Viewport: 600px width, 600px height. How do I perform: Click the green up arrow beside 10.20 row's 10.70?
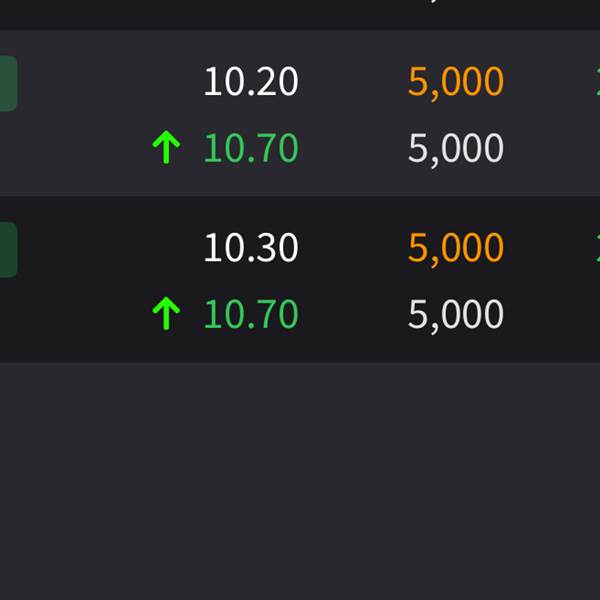click(166, 149)
